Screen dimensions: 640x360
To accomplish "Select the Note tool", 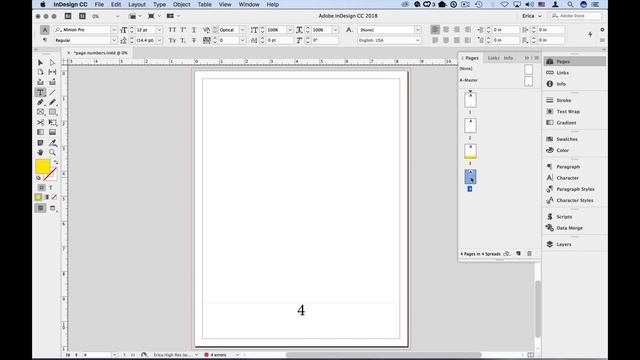I will pos(40,142).
